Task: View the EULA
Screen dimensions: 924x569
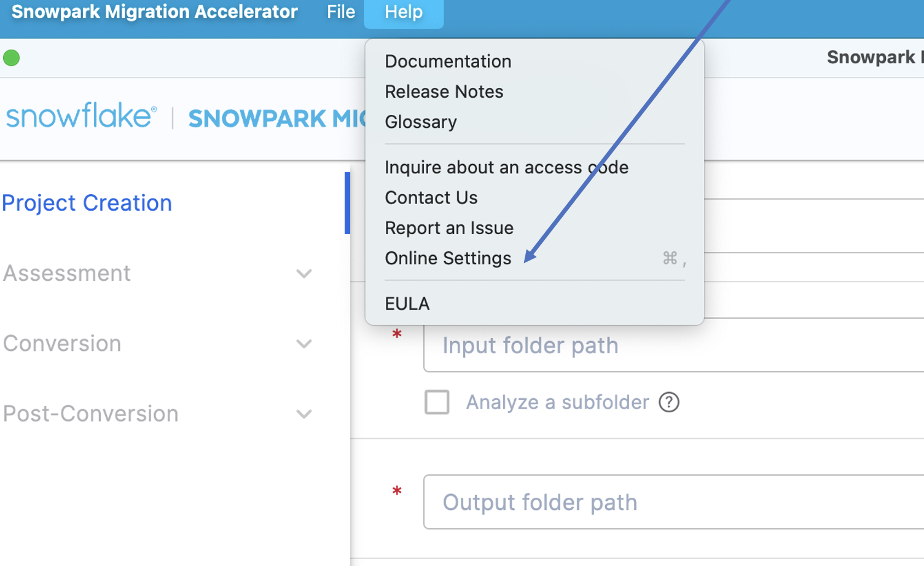Action: pos(407,303)
